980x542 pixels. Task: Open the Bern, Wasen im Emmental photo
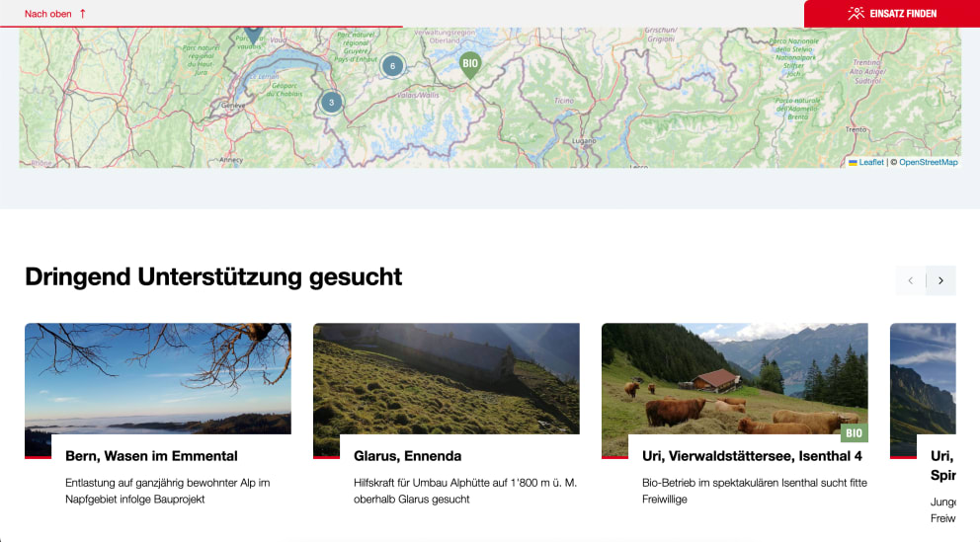158,378
